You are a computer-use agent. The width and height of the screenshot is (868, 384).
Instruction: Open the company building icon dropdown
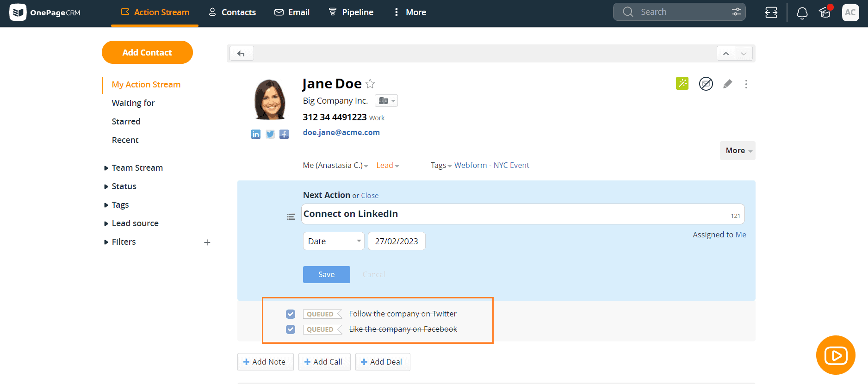tap(386, 101)
